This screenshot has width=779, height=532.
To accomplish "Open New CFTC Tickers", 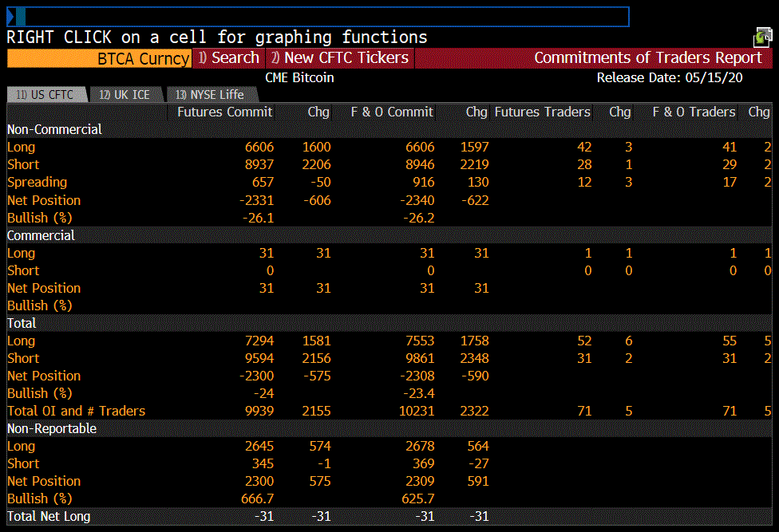I will tap(339, 58).
